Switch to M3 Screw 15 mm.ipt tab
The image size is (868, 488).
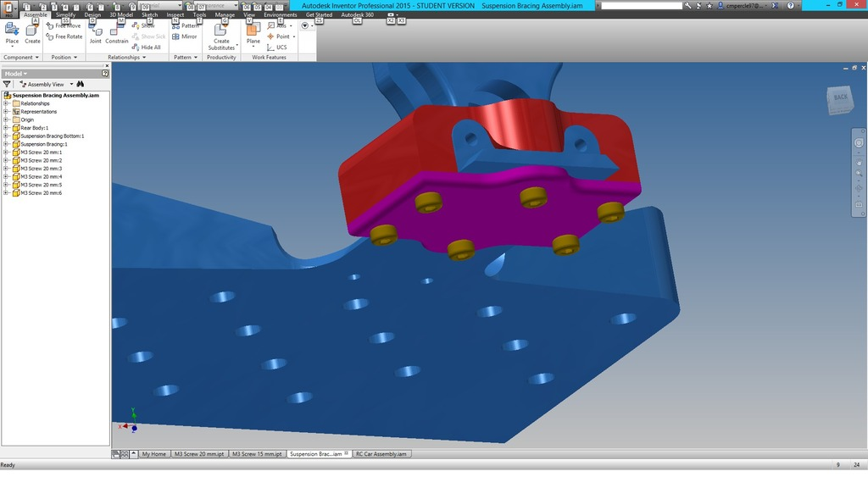pos(257,454)
